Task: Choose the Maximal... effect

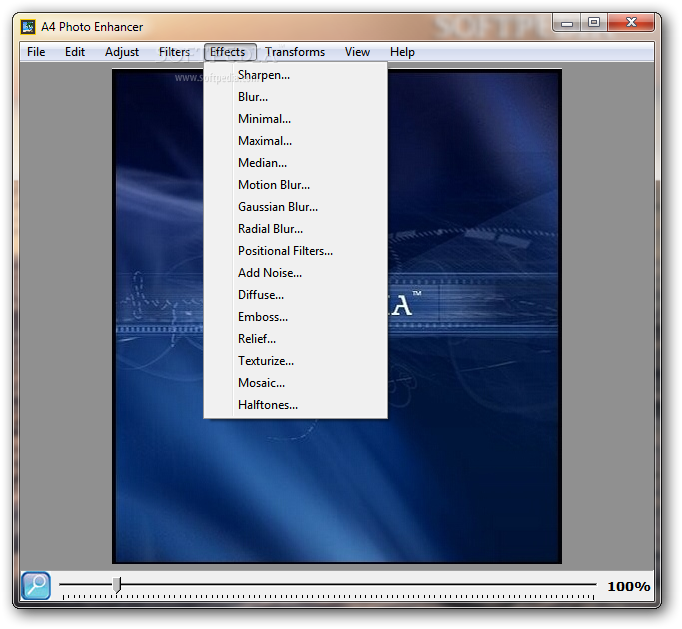Action: pyautogui.click(x=295, y=141)
